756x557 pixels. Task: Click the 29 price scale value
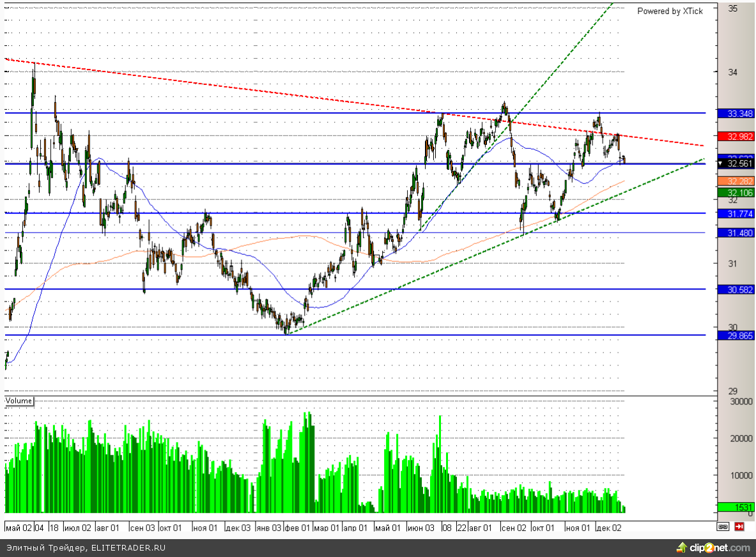(x=733, y=392)
